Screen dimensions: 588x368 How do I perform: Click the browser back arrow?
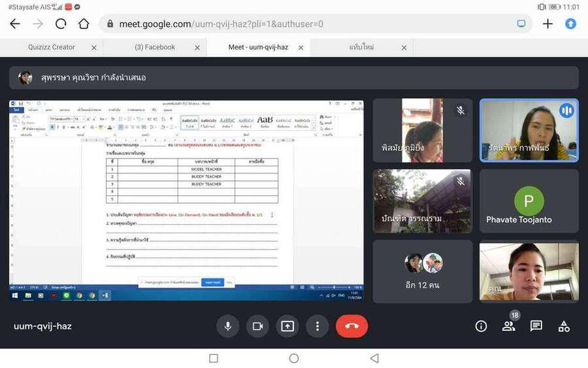(x=15, y=24)
